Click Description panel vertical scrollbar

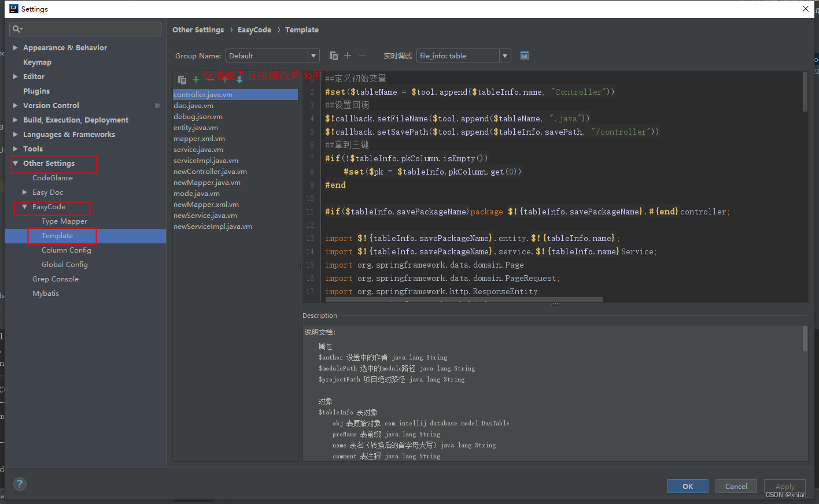pyautogui.click(x=805, y=339)
